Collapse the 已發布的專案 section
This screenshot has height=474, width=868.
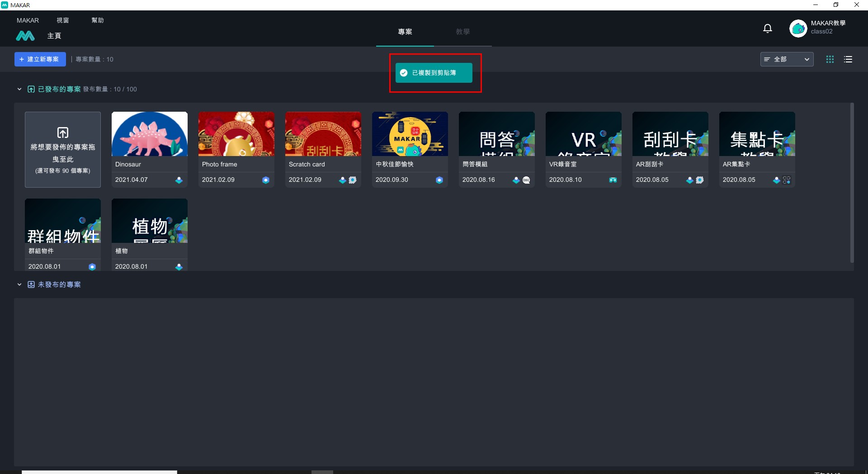tap(19, 89)
